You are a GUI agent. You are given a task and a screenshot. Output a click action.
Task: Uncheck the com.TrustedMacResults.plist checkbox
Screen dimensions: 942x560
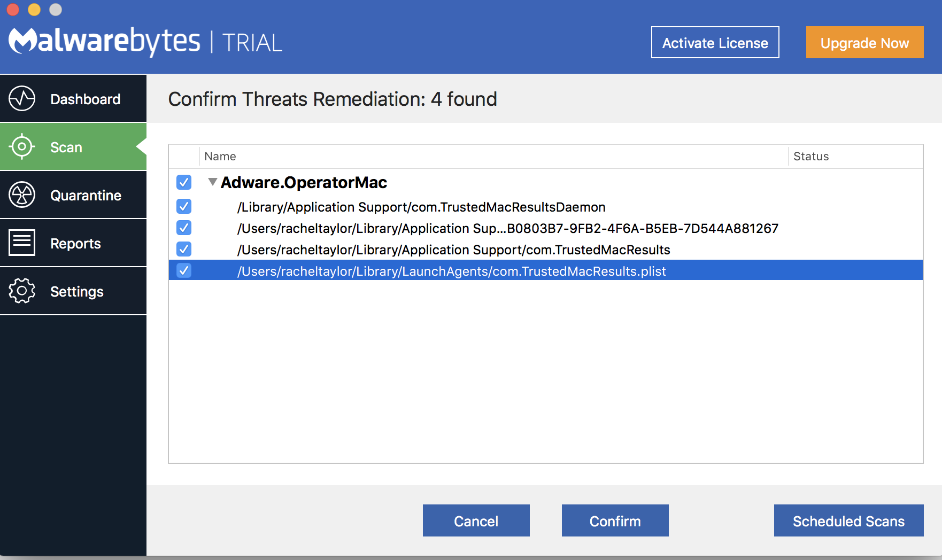[x=184, y=270]
